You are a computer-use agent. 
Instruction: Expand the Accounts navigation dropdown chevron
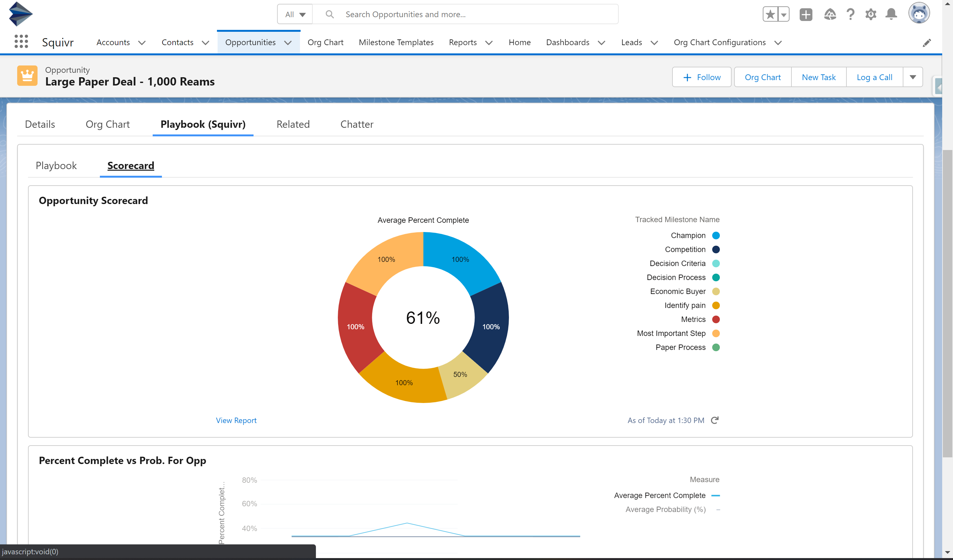tap(142, 43)
